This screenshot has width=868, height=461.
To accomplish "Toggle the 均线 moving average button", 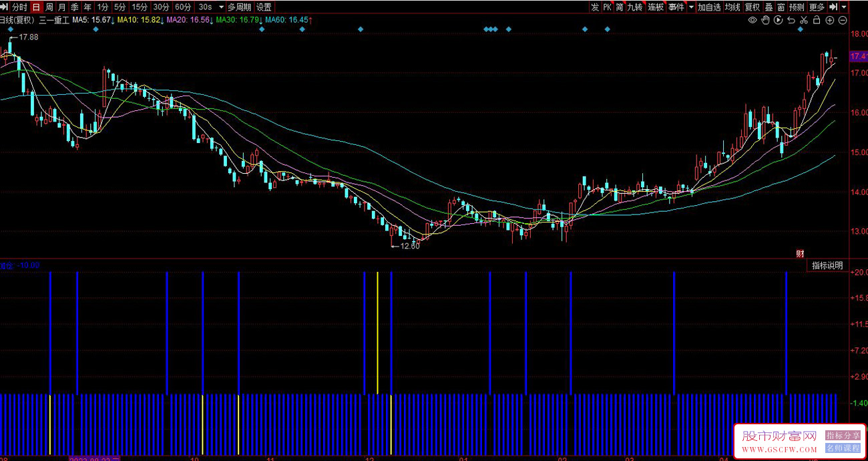I will coord(732,7).
